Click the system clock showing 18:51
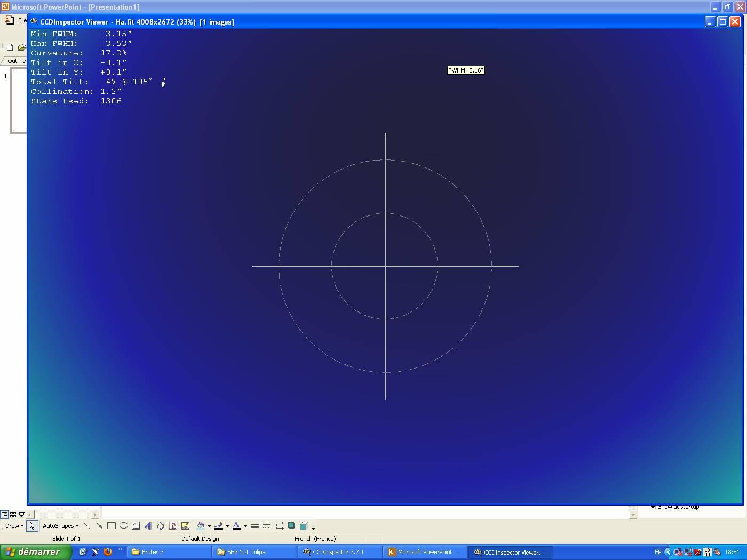Image resolution: width=747 pixels, height=560 pixels. (x=732, y=552)
